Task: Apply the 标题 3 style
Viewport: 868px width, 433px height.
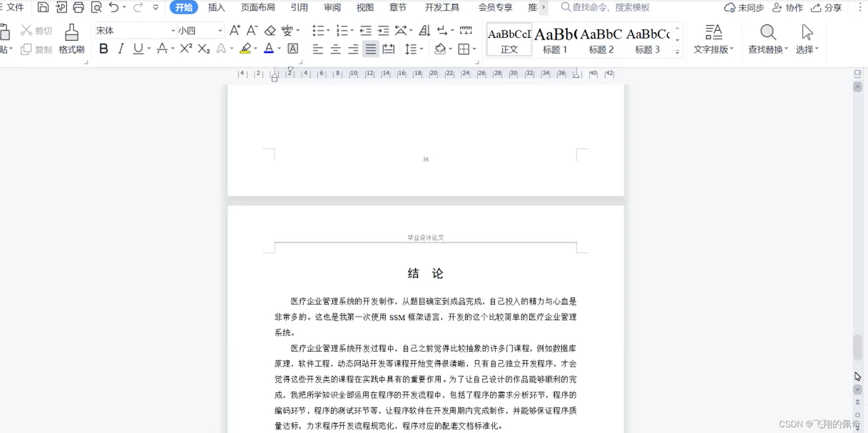Action: pyautogui.click(x=647, y=39)
